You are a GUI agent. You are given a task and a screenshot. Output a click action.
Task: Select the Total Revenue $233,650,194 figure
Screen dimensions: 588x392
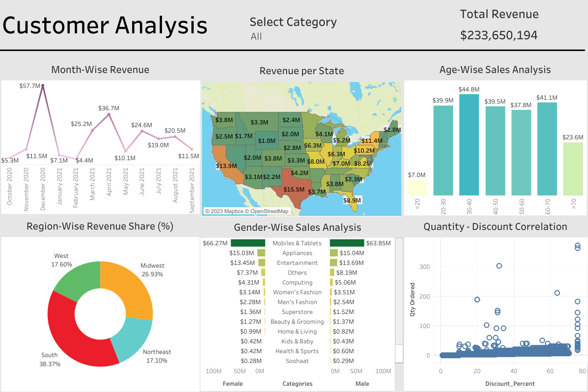[x=499, y=35]
